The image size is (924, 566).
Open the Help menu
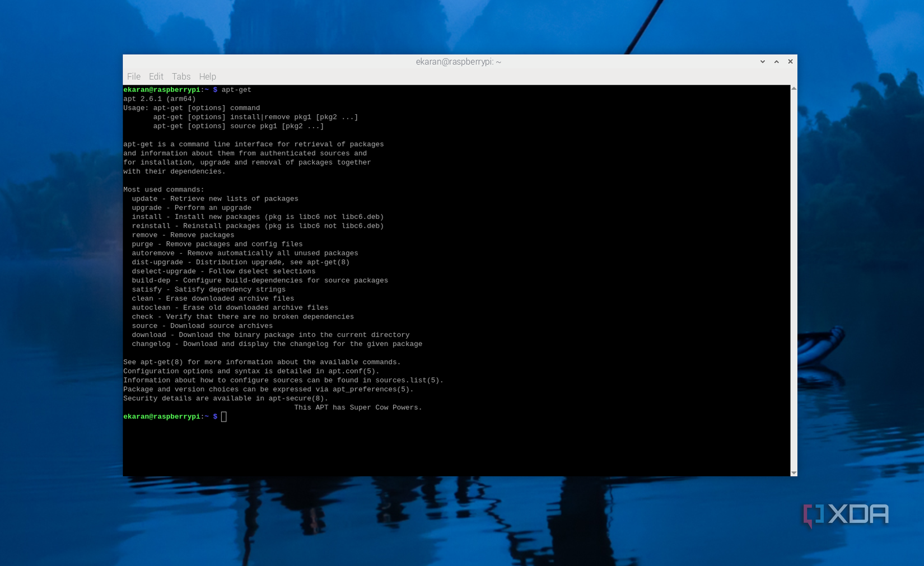coord(207,76)
